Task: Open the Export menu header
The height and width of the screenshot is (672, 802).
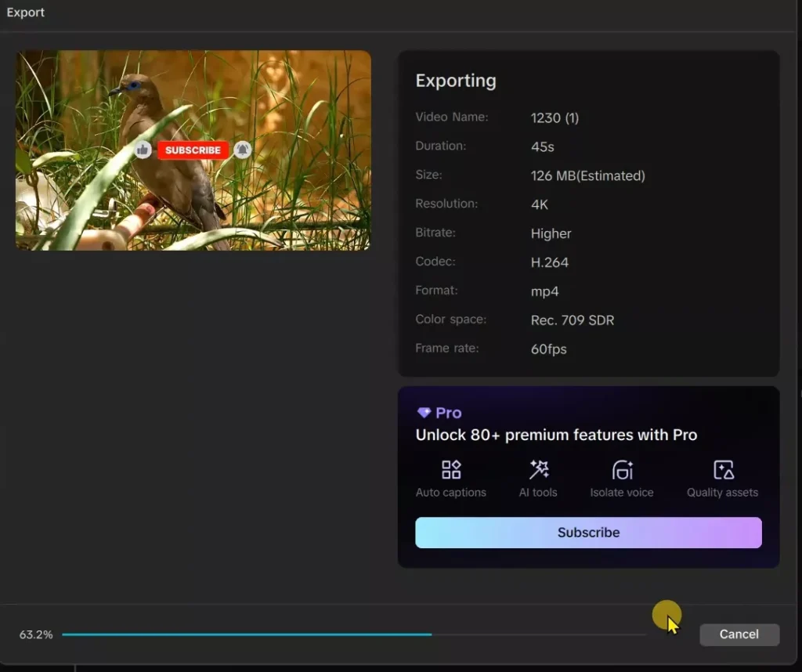Action: (x=26, y=12)
